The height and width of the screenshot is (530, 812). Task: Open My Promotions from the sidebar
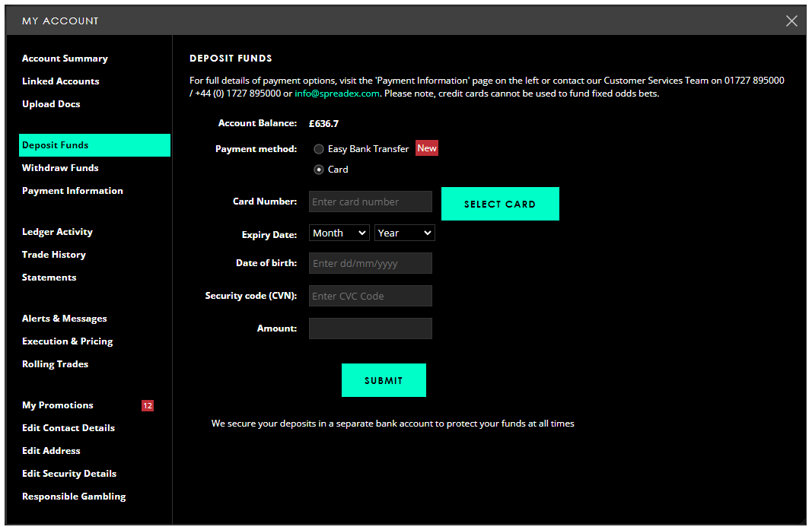(x=58, y=405)
